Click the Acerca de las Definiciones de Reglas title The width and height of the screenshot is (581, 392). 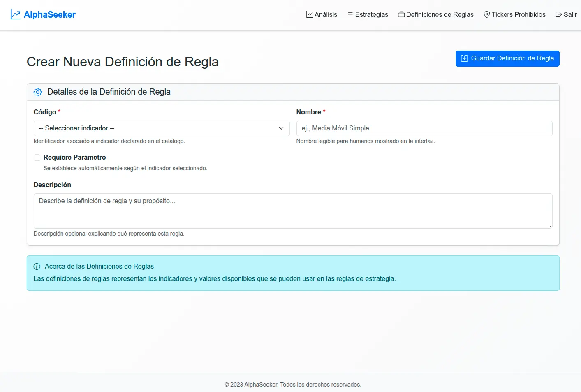[99, 266]
